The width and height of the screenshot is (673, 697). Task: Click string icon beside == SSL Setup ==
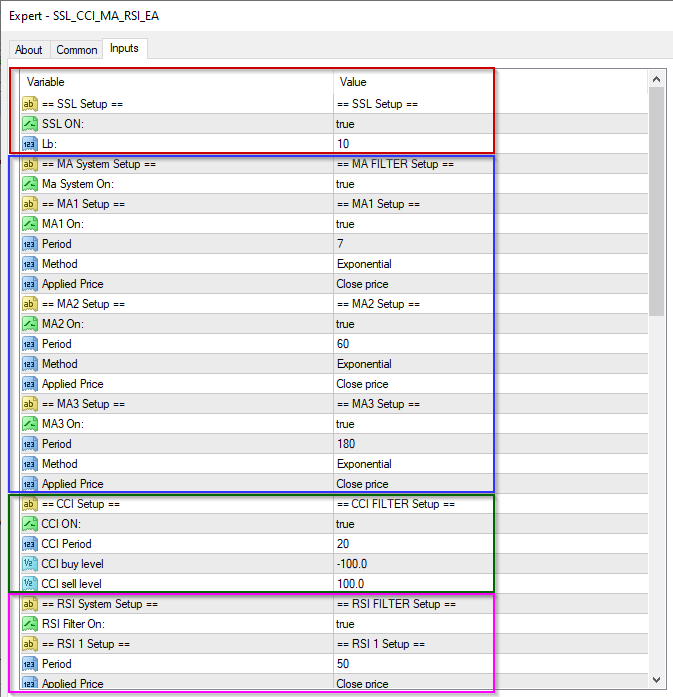pos(29,104)
